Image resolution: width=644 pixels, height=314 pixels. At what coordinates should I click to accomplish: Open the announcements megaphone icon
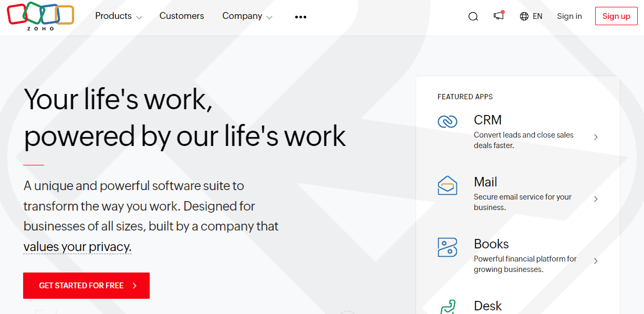[x=498, y=16]
